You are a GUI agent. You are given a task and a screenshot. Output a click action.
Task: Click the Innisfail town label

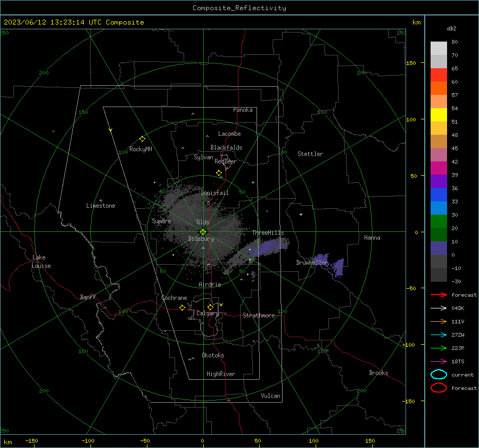point(214,193)
